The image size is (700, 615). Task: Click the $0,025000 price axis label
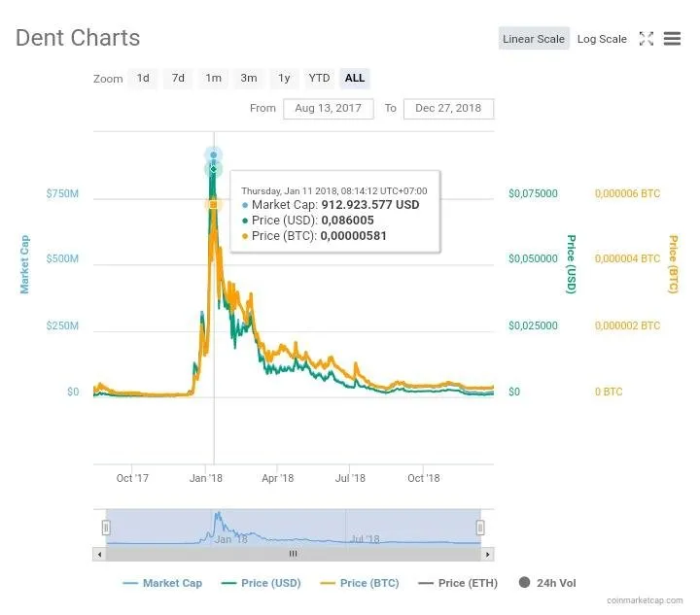pyautogui.click(x=533, y=325)
